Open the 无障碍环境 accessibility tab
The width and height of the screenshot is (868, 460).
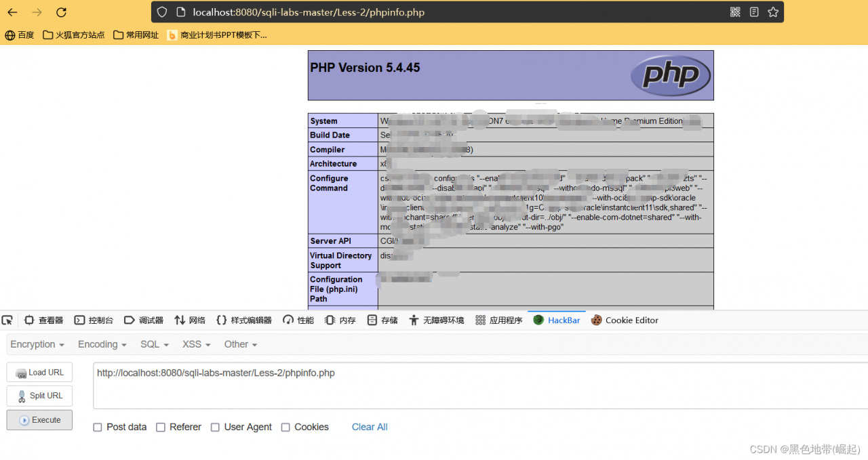coord(437,320)
